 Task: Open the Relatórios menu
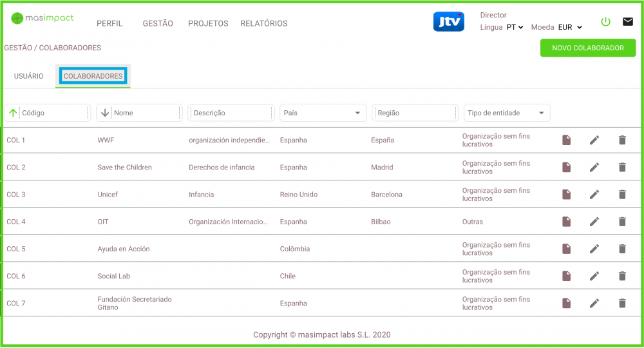264,24
